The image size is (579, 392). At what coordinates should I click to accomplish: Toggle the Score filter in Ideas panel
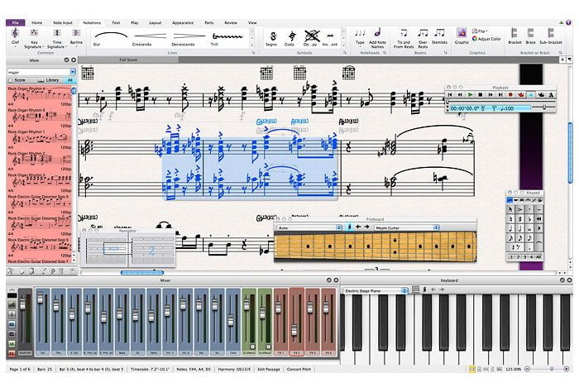17,80
